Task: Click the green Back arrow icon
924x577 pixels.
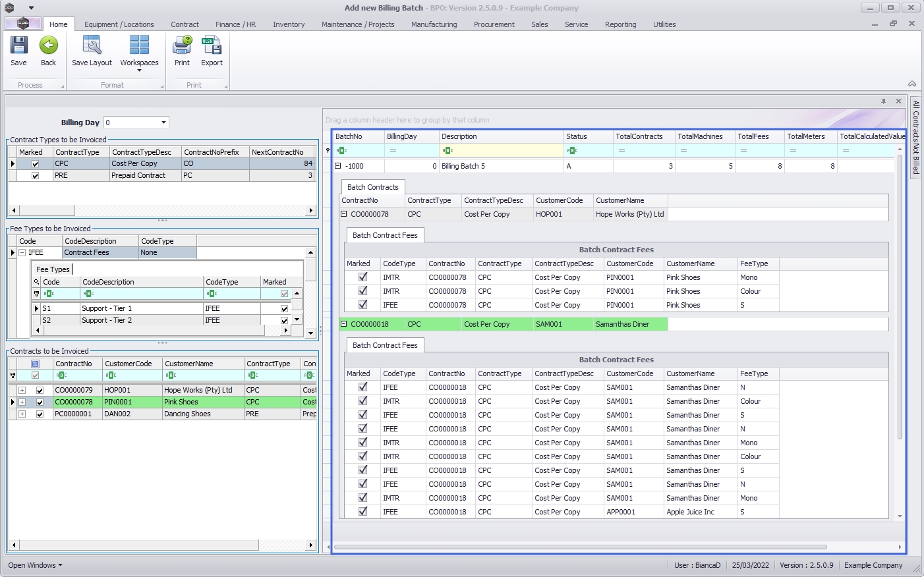Action: (48, 46)
